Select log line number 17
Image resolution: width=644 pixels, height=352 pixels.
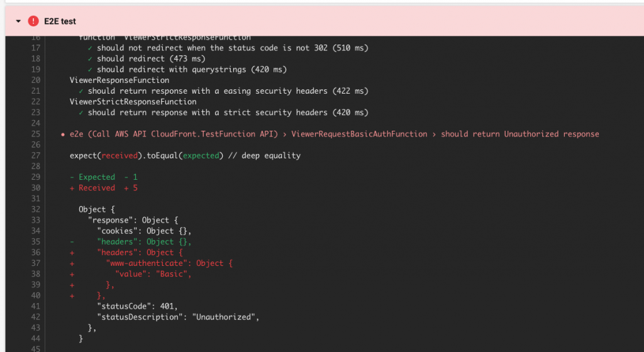pyautogui.click(x=36, y=48)
